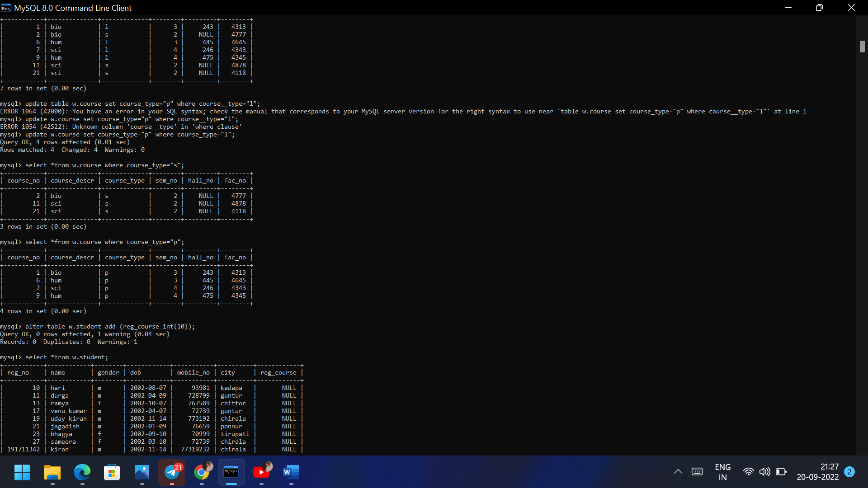This screenshot has height=488, width=868.
Task: Check battery status icon in the tray
Action: pyautogui.click(x=781, y=472)
